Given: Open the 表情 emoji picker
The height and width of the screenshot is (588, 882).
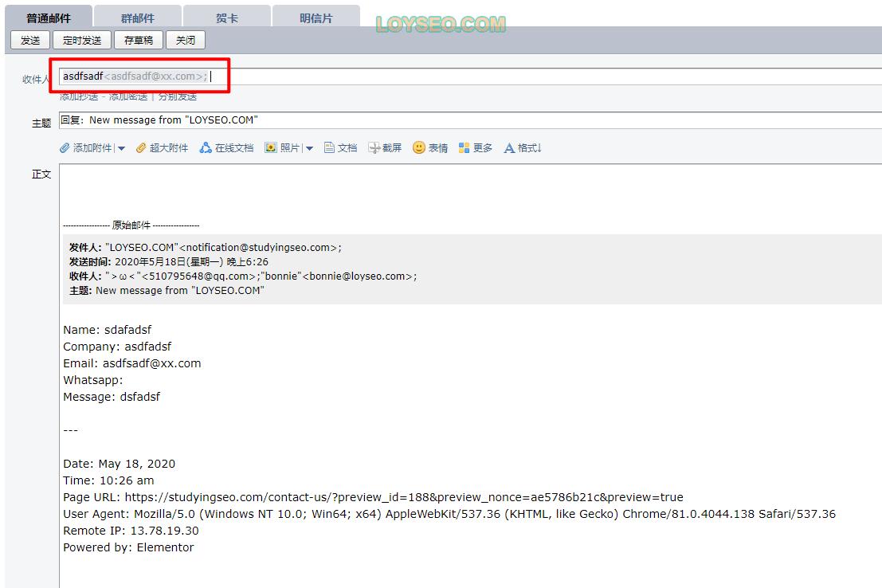Looking at the screenshot, I should [419, 148].
